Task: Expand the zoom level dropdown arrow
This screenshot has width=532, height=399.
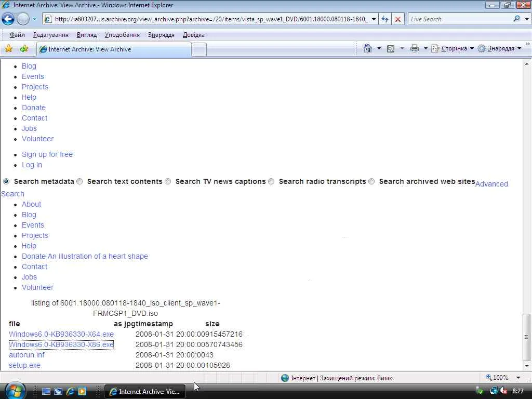Action: click(518, 378)
